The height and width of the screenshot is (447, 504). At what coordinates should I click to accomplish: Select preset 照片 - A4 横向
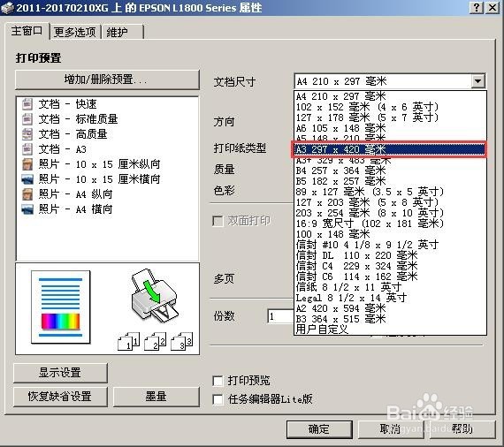75,209
